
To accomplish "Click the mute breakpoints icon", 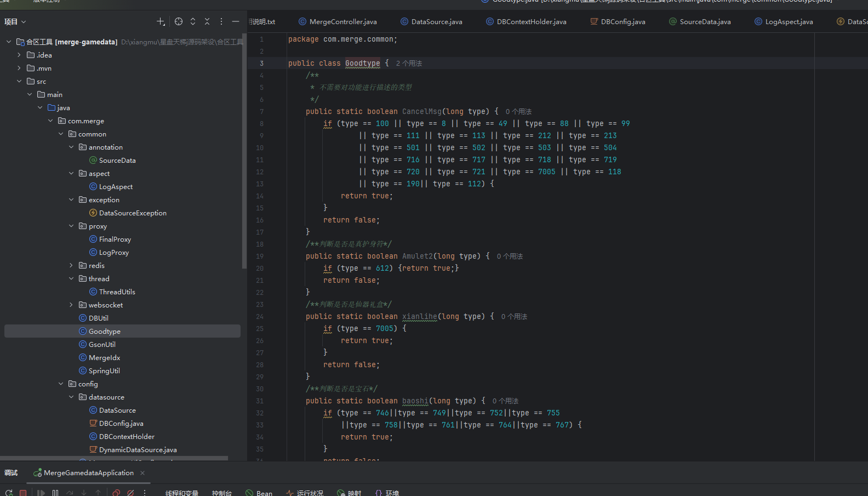I will 130,493.
